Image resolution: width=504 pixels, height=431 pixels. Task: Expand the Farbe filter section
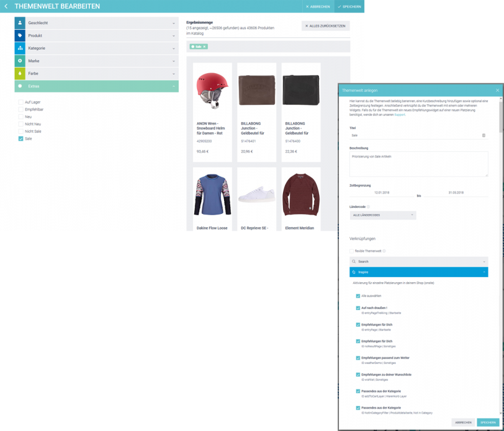tap(96, 74)
